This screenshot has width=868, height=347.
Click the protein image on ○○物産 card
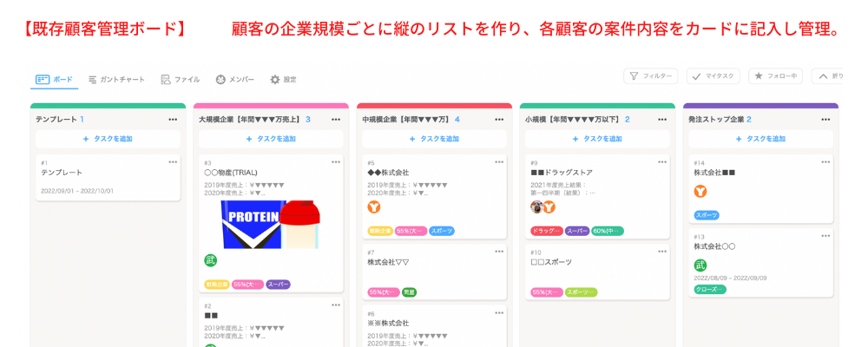(x=270, y=224)
